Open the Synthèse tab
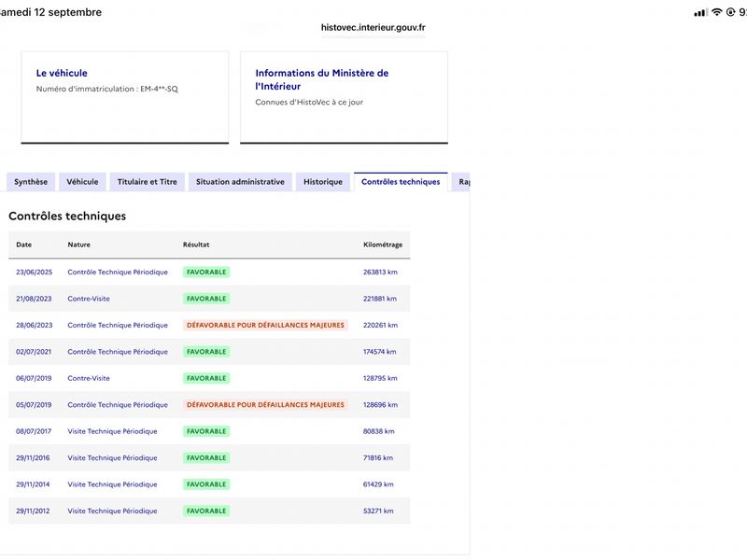Image resolution: width=747 pixels, height=560 pixels. click(31, 182)
